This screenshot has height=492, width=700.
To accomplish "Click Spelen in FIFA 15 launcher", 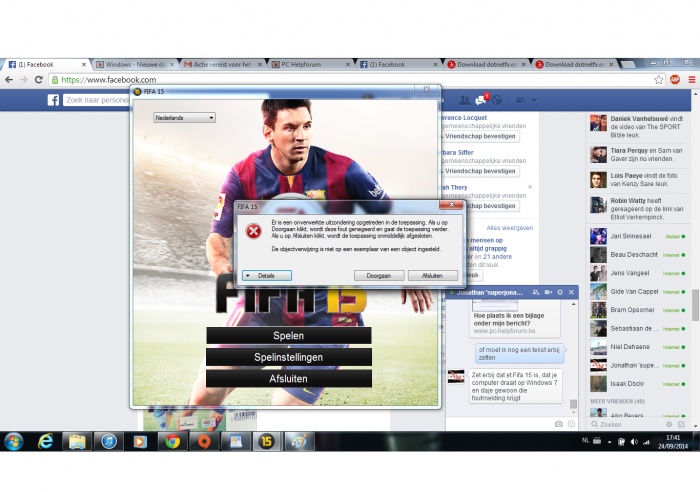I will tap(288, 335).
